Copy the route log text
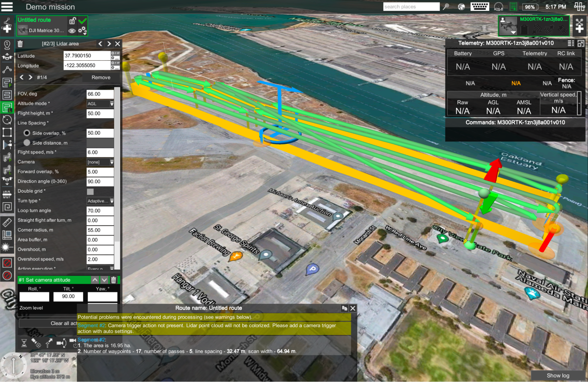The height and width of the screenshot is (382, 588). tap(344, 308)
